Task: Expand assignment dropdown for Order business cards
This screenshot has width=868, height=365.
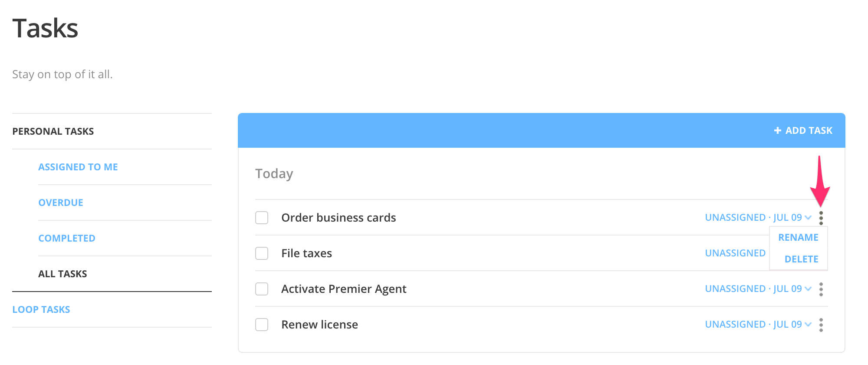Action: tap(808, 218)
